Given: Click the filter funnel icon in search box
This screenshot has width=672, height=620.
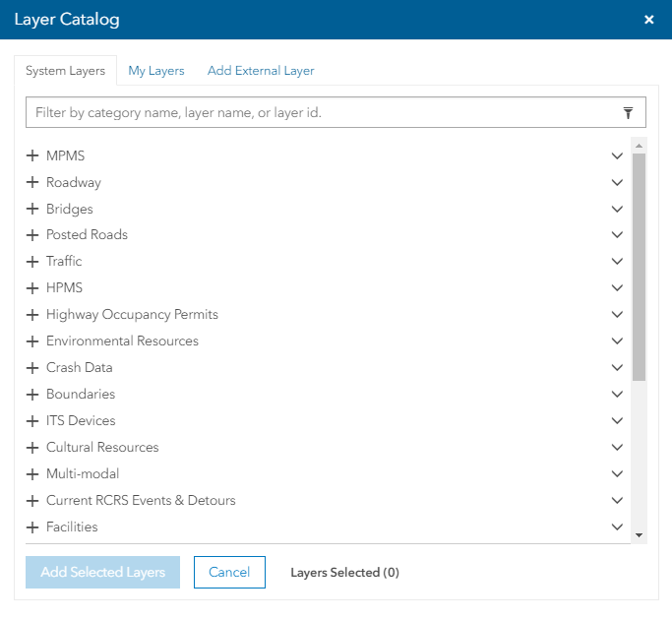Looking at the screenshot, I should (628, 113).
